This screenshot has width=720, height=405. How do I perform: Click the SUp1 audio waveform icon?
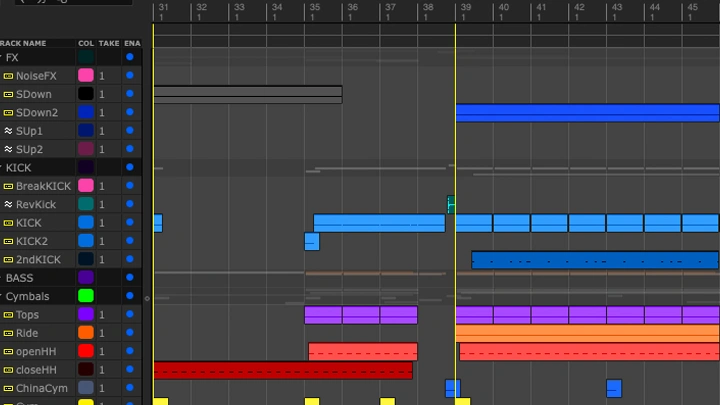8,131
